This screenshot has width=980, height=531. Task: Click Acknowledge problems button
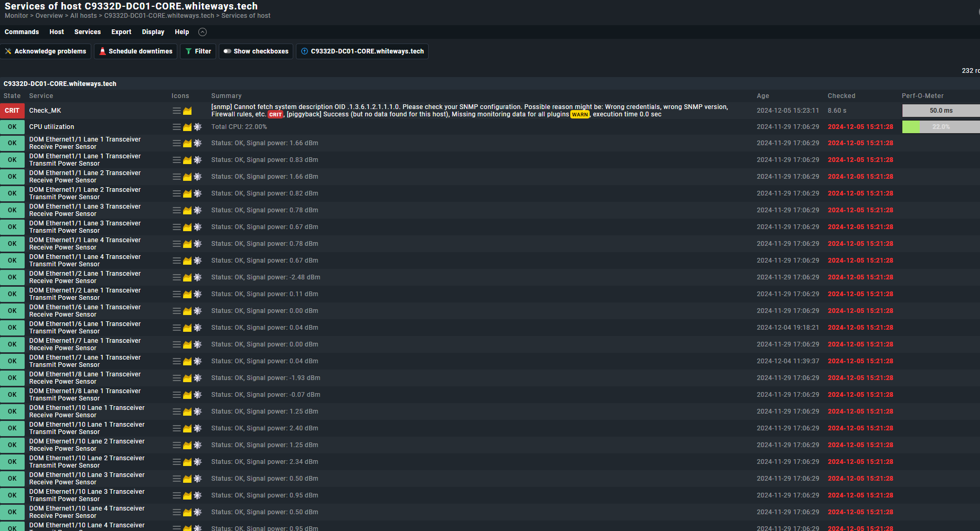[x=46, y=51]
